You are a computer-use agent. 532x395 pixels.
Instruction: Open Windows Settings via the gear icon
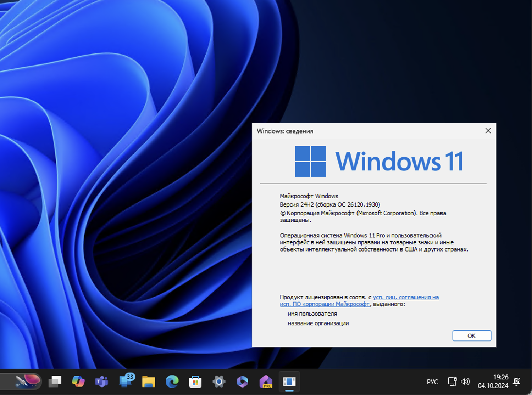click(x=219, y=382)
